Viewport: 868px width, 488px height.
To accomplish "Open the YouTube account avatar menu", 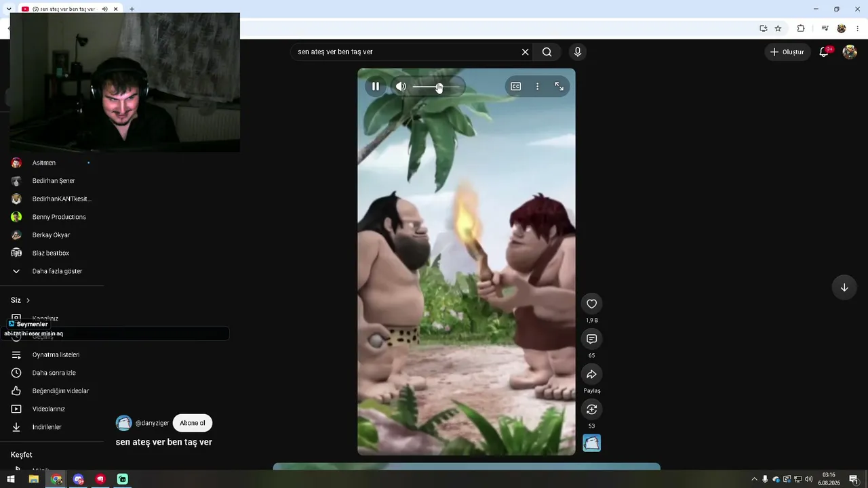I will (x=850, y=52).
